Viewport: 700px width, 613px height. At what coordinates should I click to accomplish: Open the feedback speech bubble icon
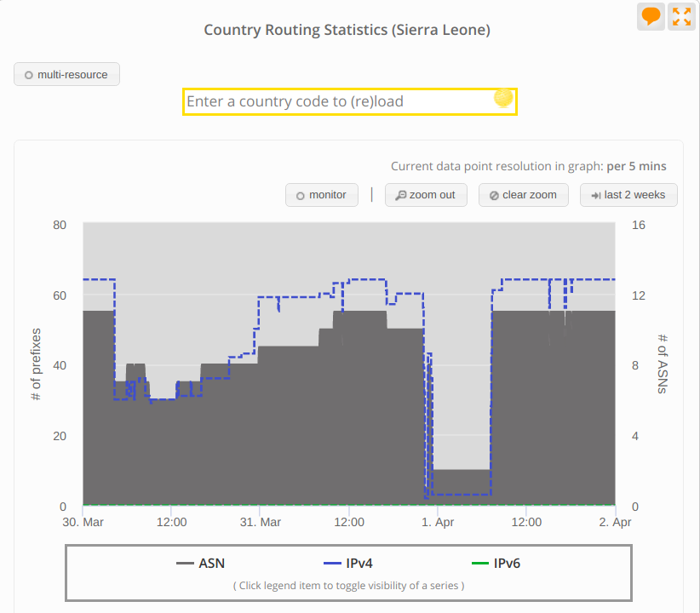pyautogui.click(x=651, y=17)
